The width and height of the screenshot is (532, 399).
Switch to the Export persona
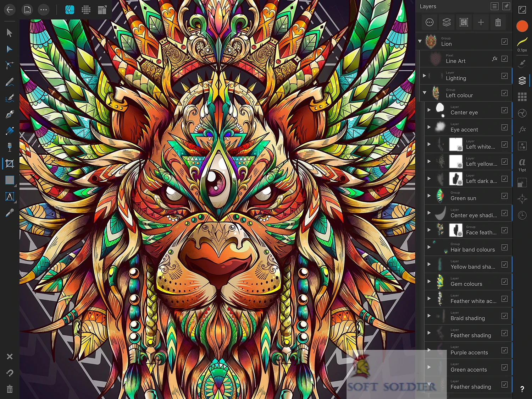[x=102, y=10]
